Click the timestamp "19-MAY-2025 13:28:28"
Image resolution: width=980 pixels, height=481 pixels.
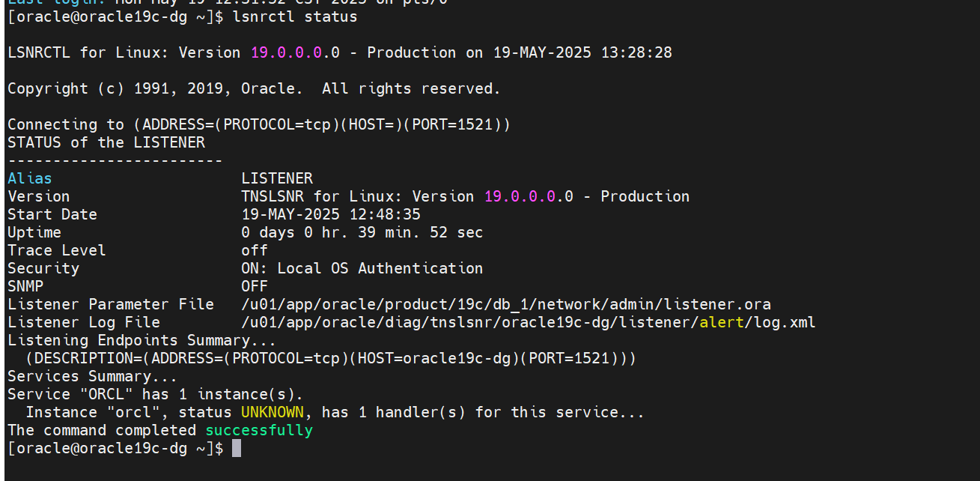pyautogui.click(x=582, y=52)
